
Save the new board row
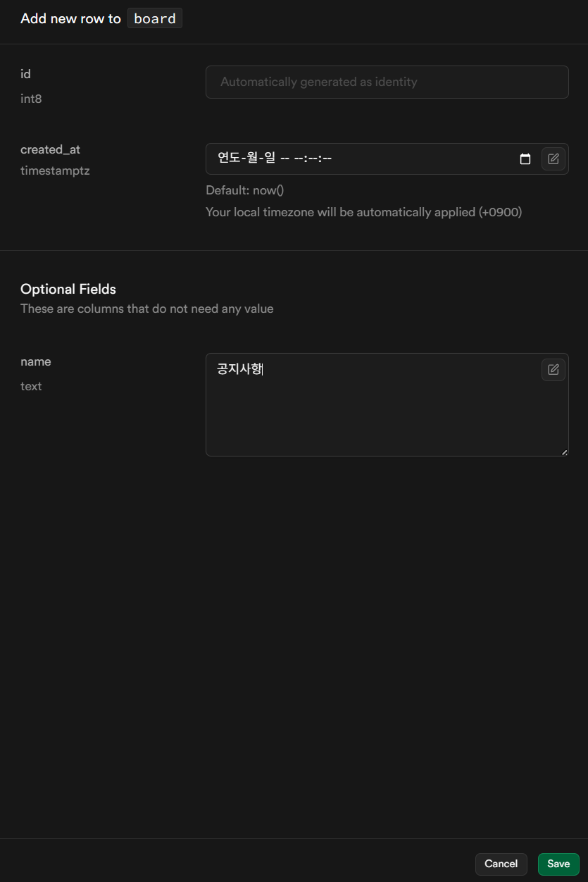558,864
